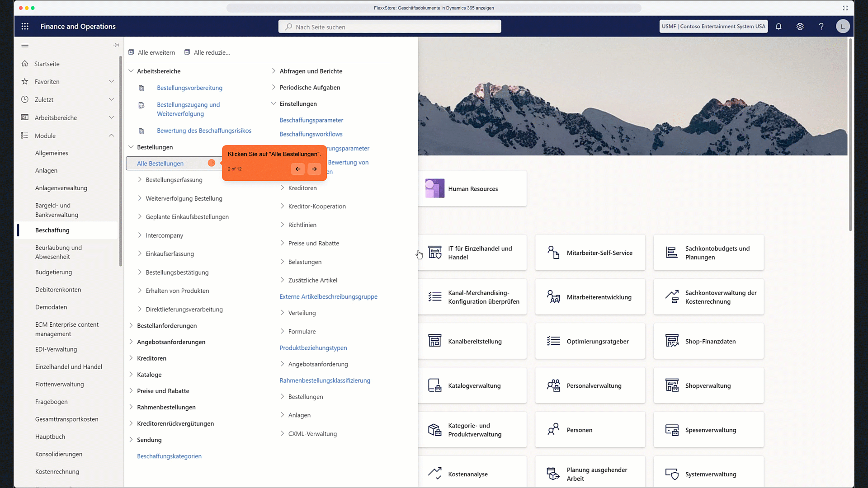Click the Bestellungsvorbereitung workspace icon

(x=142, y=88)
